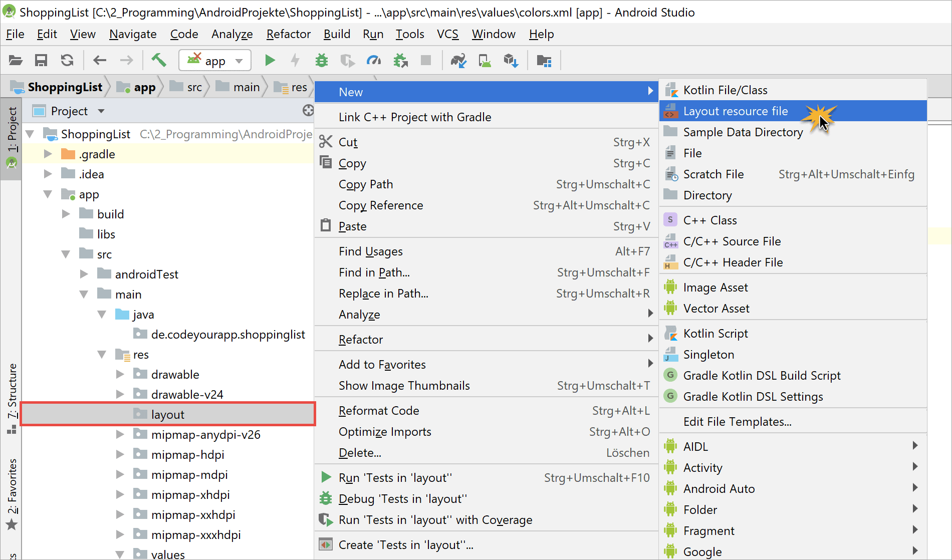Click the Stop square toolbar icon

click(426, 61)
